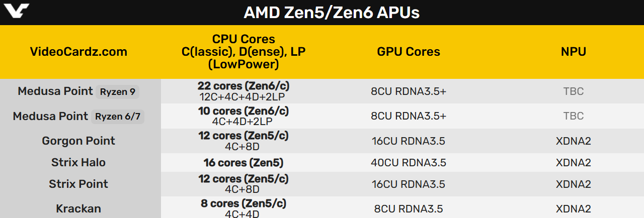Click TBC in Medusa Point Ryzen 9 row

574,91
